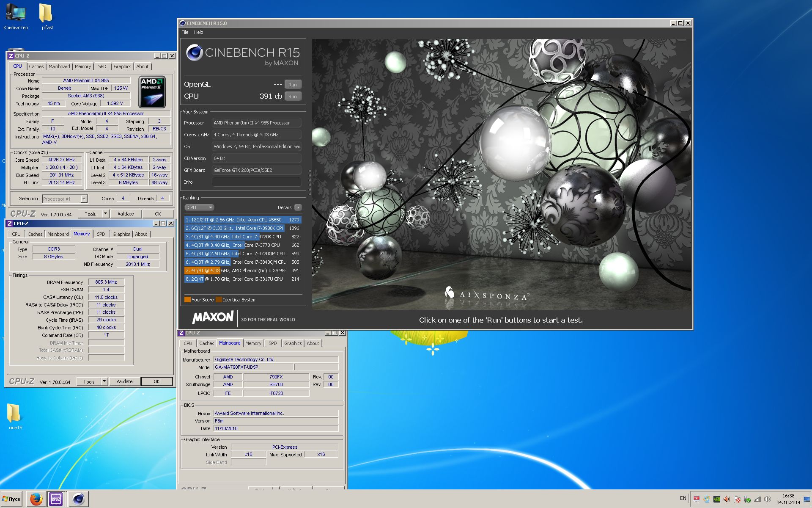Click the AMD Phenom II logo image
Viewport: 812px width, 508px height.
[x=152, y=92]
